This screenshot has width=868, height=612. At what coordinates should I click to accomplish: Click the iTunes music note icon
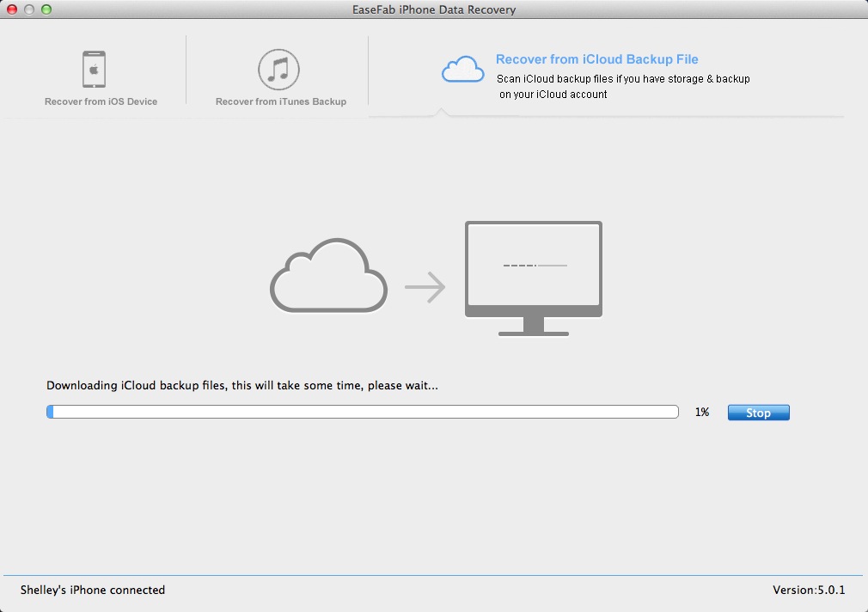pos(278,70)
